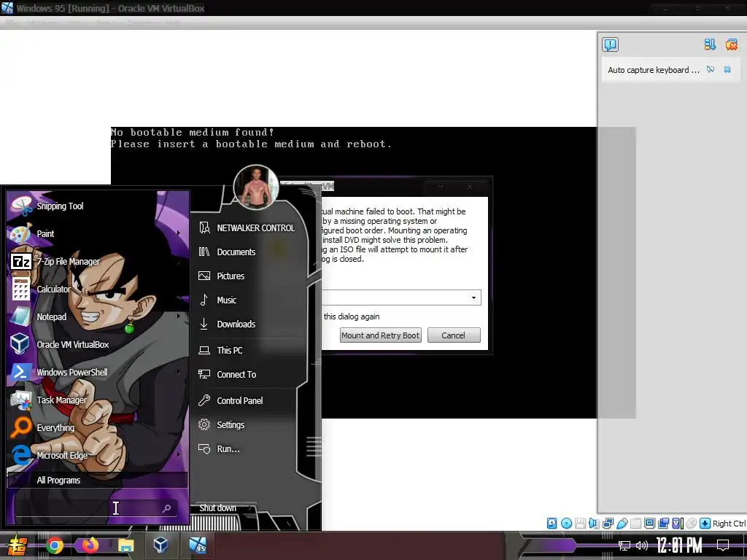The height and width of the screenshot is (560, 747).
Task: Click the network adapter status bar indicator
Action: [x=608, y=524]
